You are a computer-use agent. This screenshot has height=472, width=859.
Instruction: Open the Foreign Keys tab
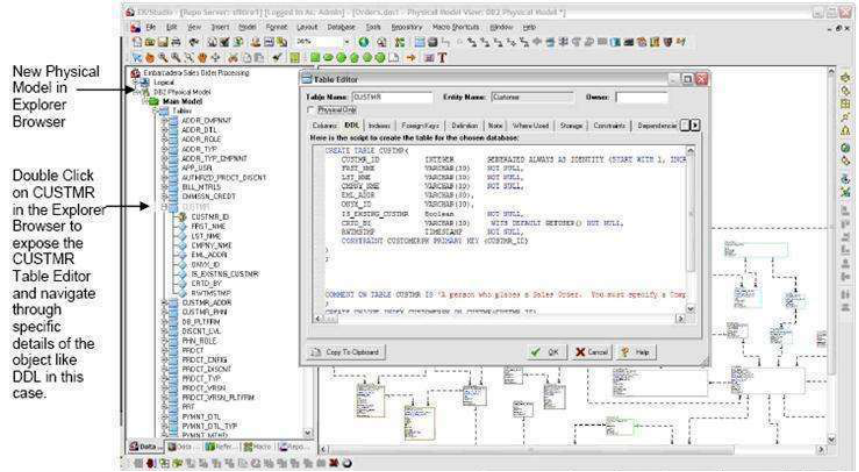[420, 126]
